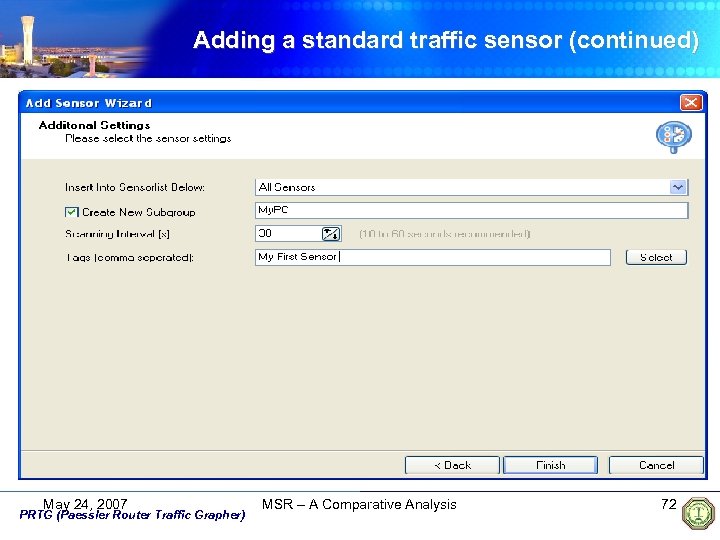Click the 'Insert Into Sensorlist Below:' label

[x=135, y=187]
